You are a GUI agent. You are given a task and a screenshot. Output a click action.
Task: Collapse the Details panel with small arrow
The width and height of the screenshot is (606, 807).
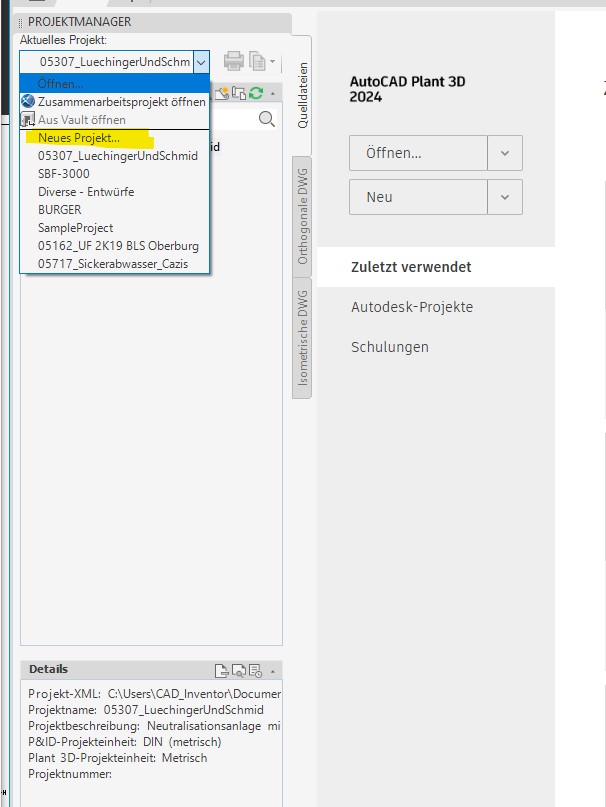point(273,671)
